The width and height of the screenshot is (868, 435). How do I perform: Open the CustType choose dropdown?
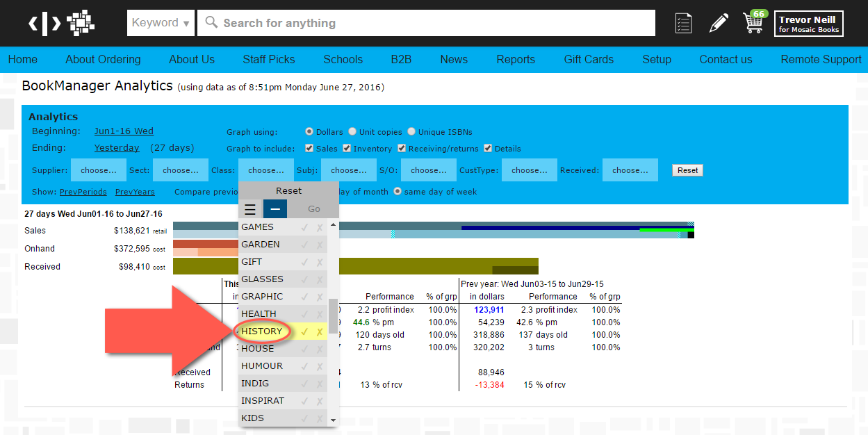coord(529,170)
